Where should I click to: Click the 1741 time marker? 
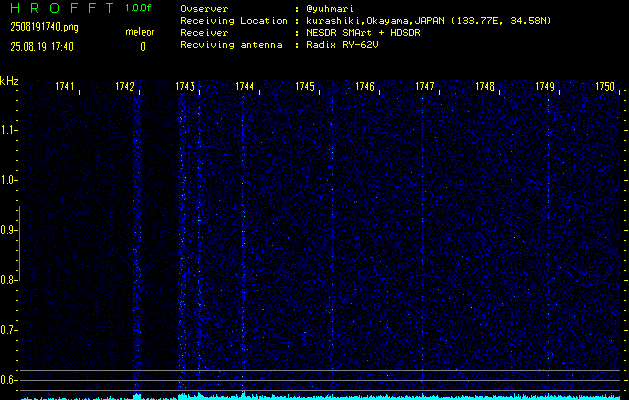coord(65,86)
